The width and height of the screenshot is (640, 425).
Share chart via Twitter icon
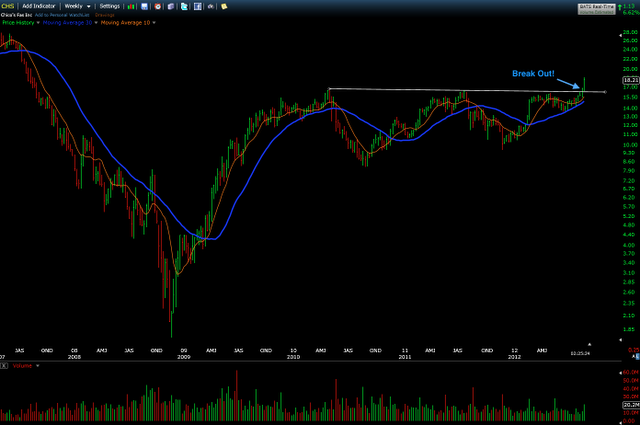point(184,7)
